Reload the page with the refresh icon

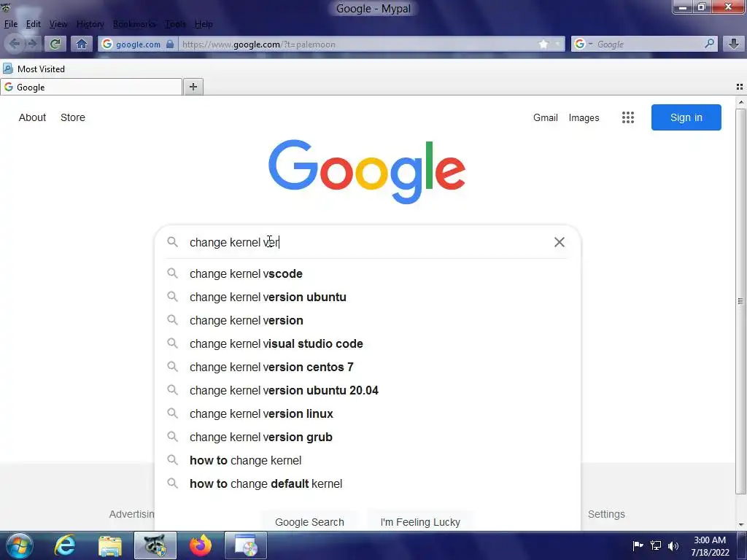55,44
